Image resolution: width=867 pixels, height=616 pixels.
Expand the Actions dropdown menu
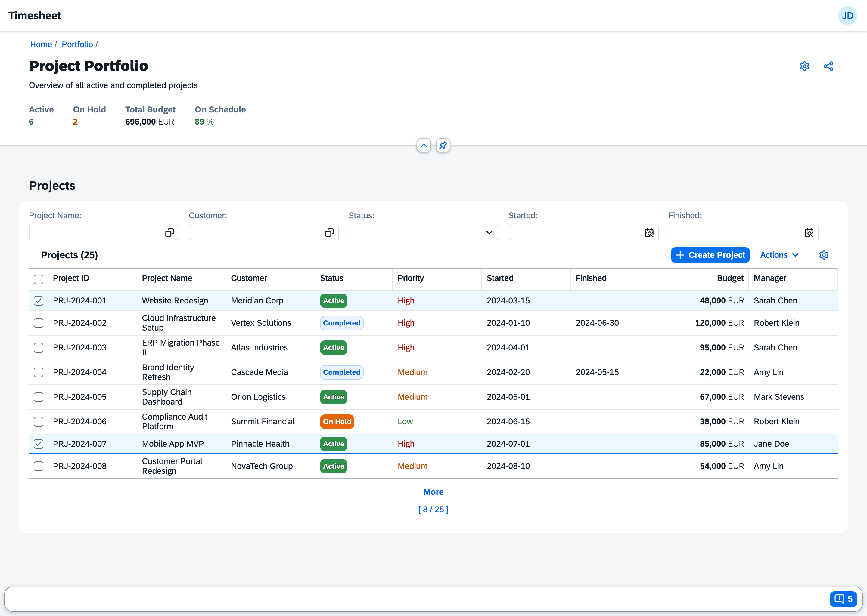coord(779,255)
